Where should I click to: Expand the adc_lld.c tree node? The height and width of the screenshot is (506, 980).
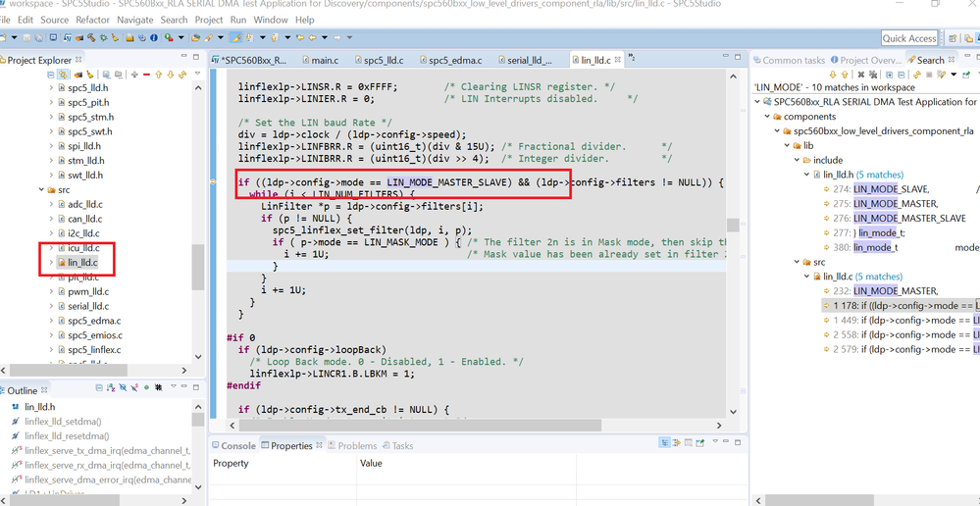(51, 204)
